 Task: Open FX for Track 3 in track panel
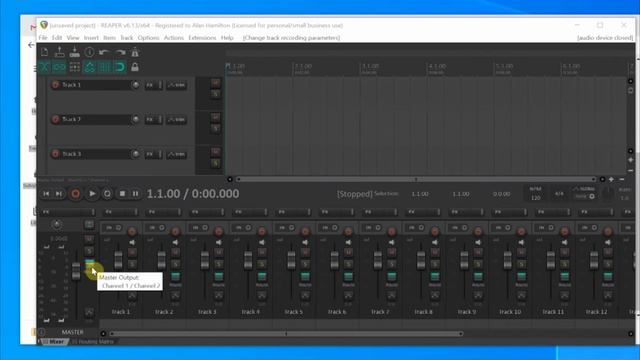pos(150,155)
